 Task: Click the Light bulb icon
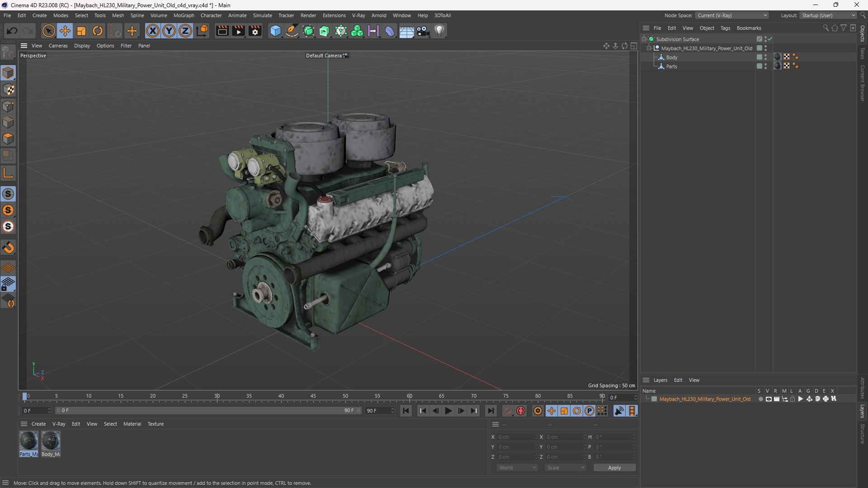point(439,31)
